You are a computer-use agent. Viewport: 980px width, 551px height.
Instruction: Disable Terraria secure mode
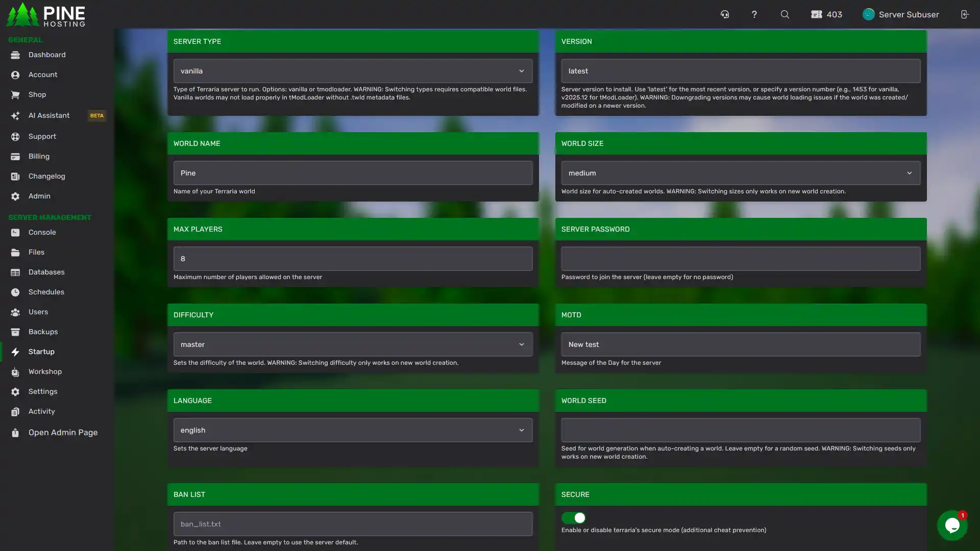pyautogui.click(x=574, y=518)
